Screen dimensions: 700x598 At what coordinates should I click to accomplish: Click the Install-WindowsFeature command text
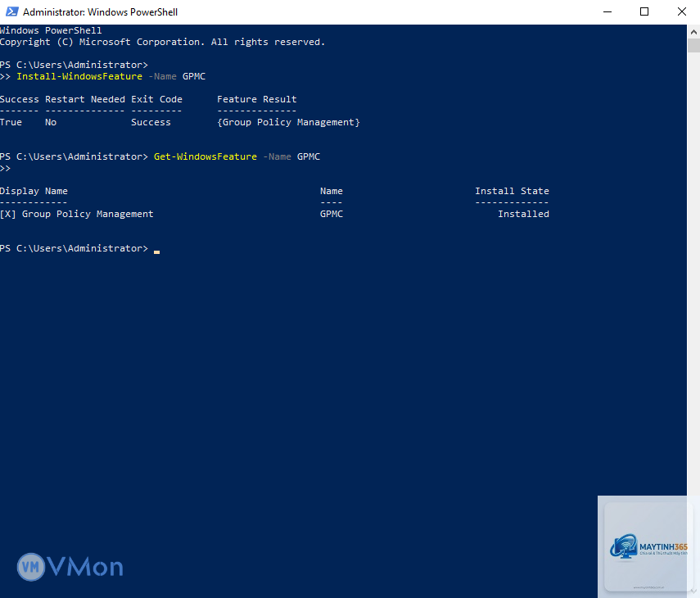tap(79, 76)
